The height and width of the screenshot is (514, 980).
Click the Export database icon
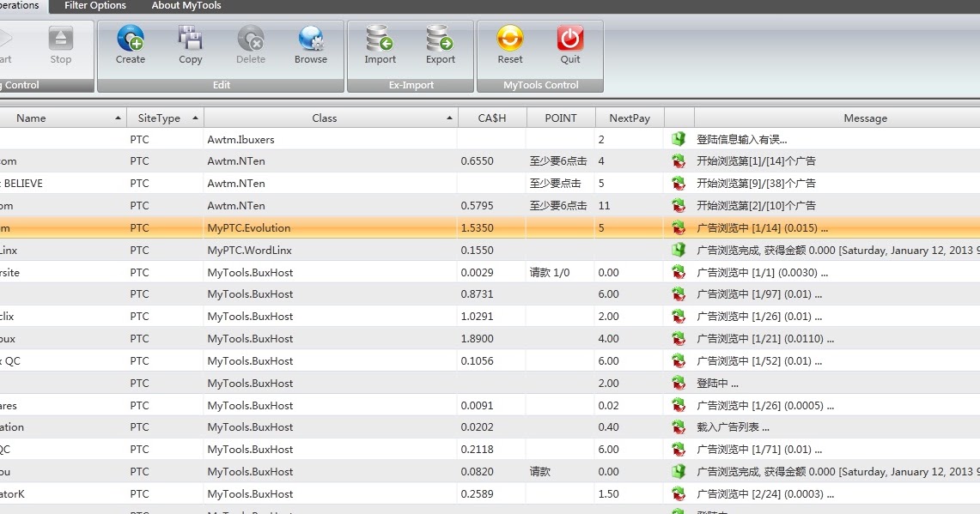tap(440, 38)
